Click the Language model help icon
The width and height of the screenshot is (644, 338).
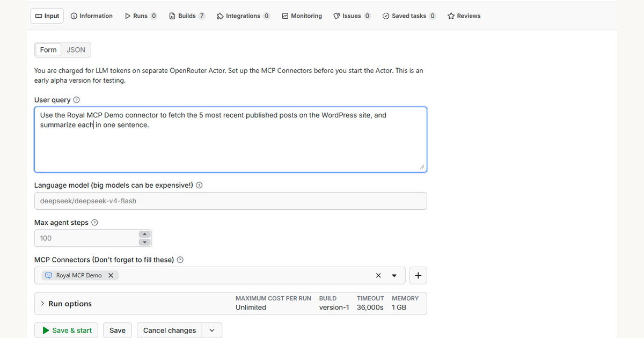(199, 185)
